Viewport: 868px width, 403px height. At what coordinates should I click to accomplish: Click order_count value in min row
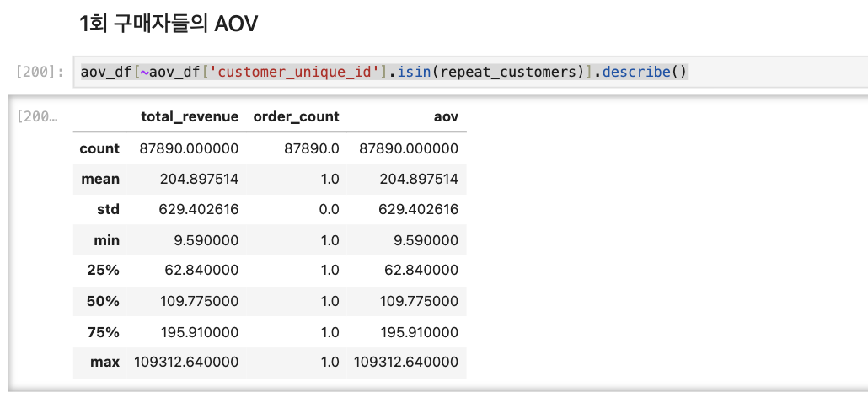pos(330,240)
